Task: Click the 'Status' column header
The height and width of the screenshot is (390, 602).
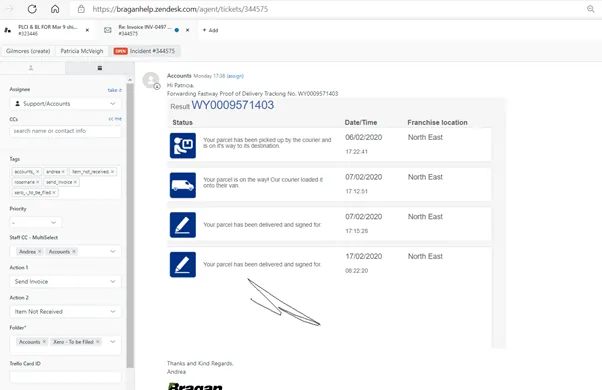Action: pyautogui.click(x=182, y=122)
